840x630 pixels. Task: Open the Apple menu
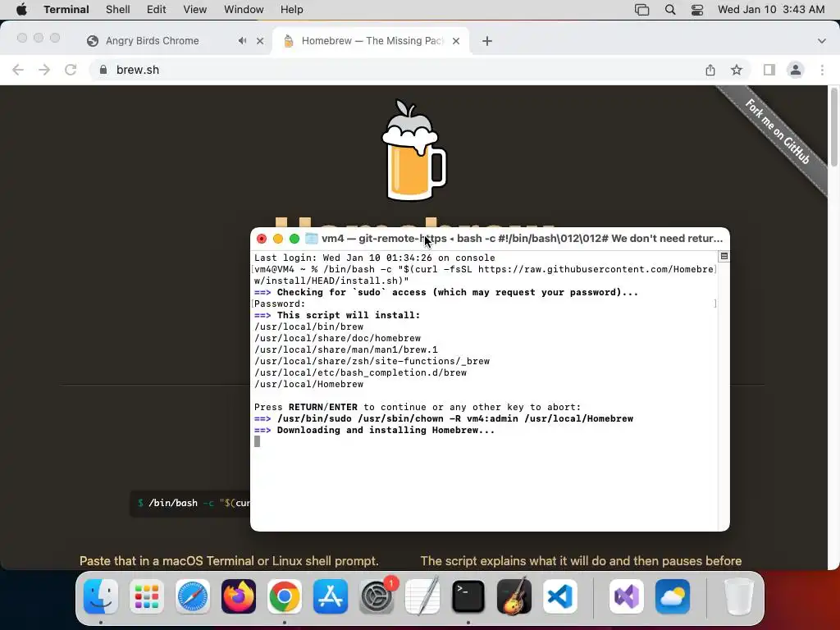pos(21,9)
